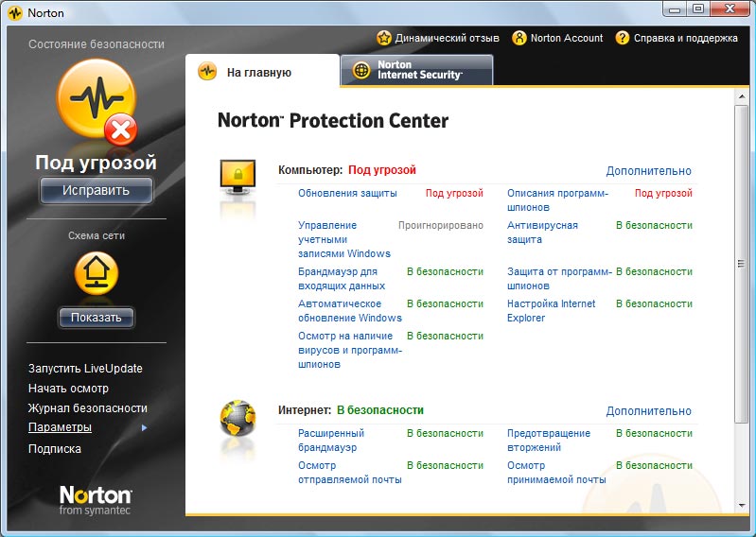Switch to Norton Internet Security tab
Image resolution: width=756 pixels, height=537 pixels.
(x=417, y=70)
